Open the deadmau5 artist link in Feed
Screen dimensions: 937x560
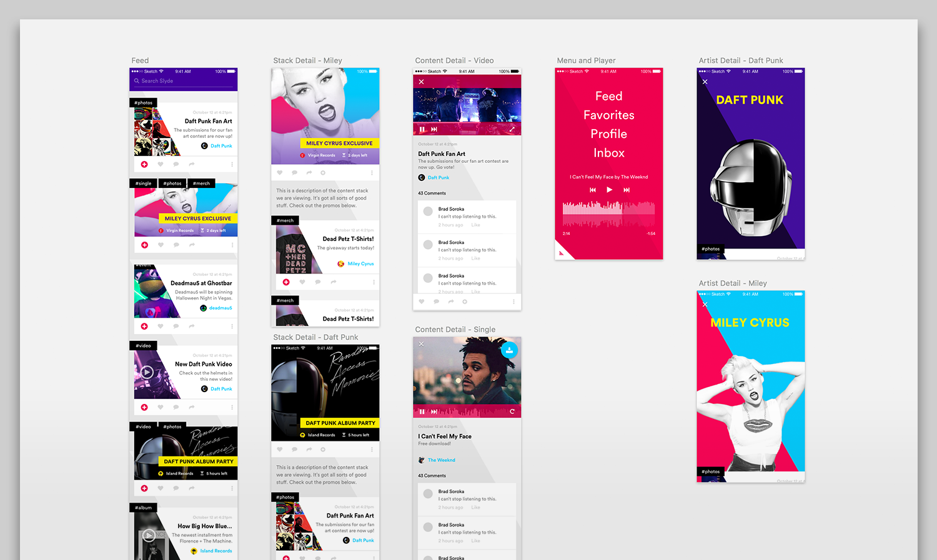(x=221, y=308)
